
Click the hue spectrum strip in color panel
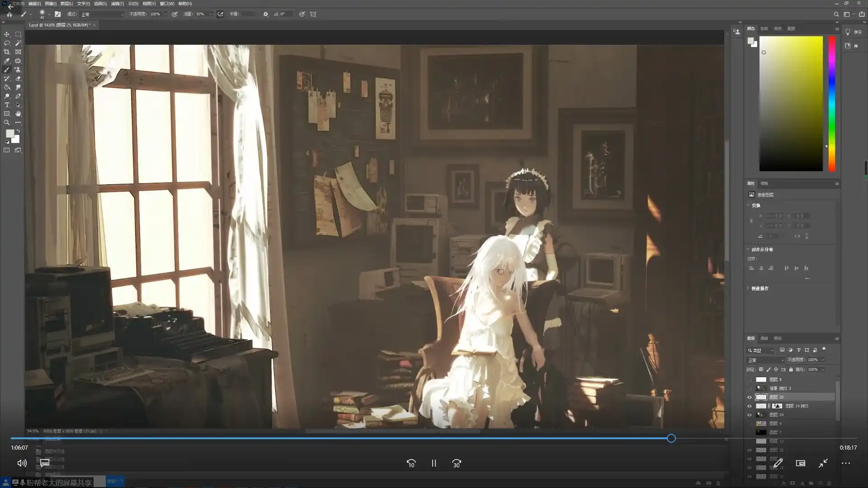pos(831,104)
